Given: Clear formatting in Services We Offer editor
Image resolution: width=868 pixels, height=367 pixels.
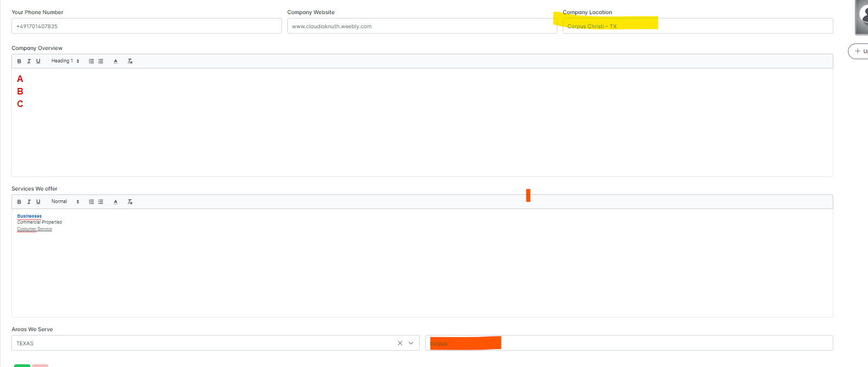Looking at the screenshot, I should tap(130, 202).
